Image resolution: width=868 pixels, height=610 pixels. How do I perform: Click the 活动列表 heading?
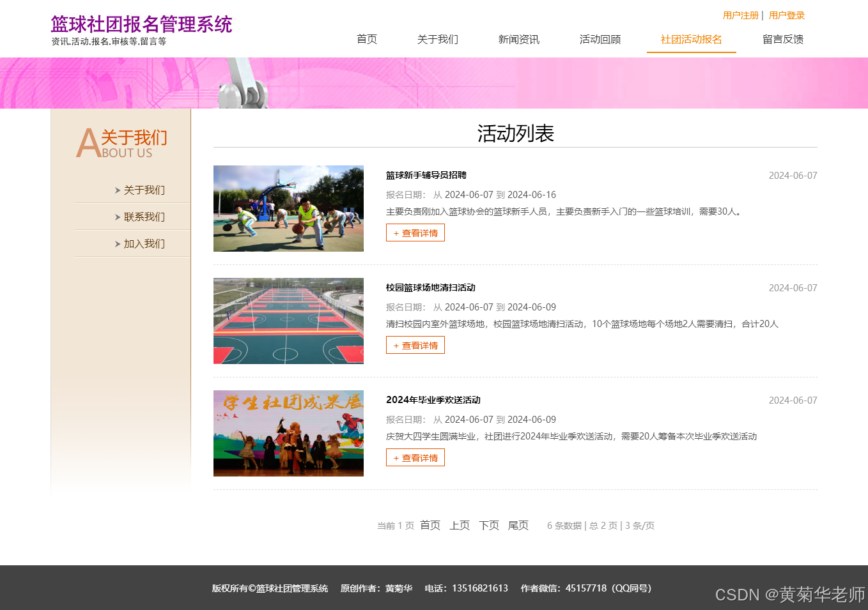tap(515, 133)
